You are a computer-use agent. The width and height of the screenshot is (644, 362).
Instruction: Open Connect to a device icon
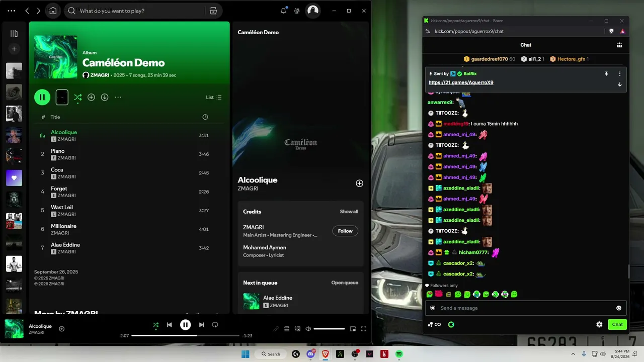pos(298,329)
